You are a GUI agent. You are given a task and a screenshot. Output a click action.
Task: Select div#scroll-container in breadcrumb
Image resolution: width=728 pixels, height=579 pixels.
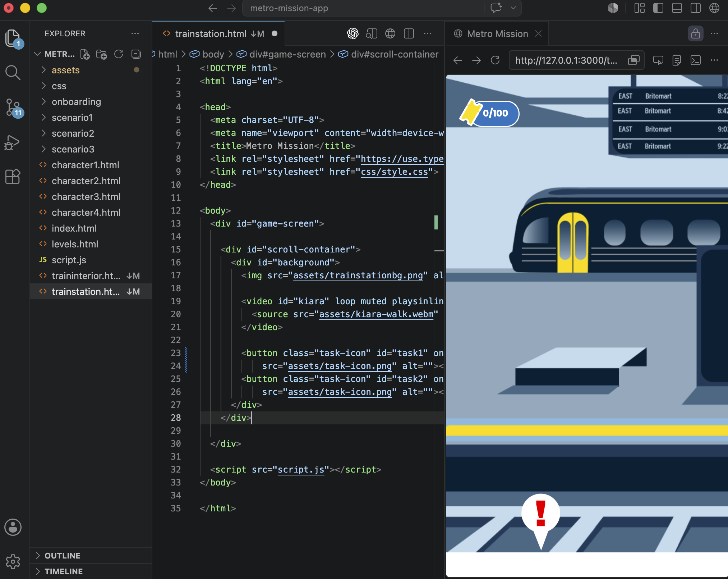[x=395, y=54]
